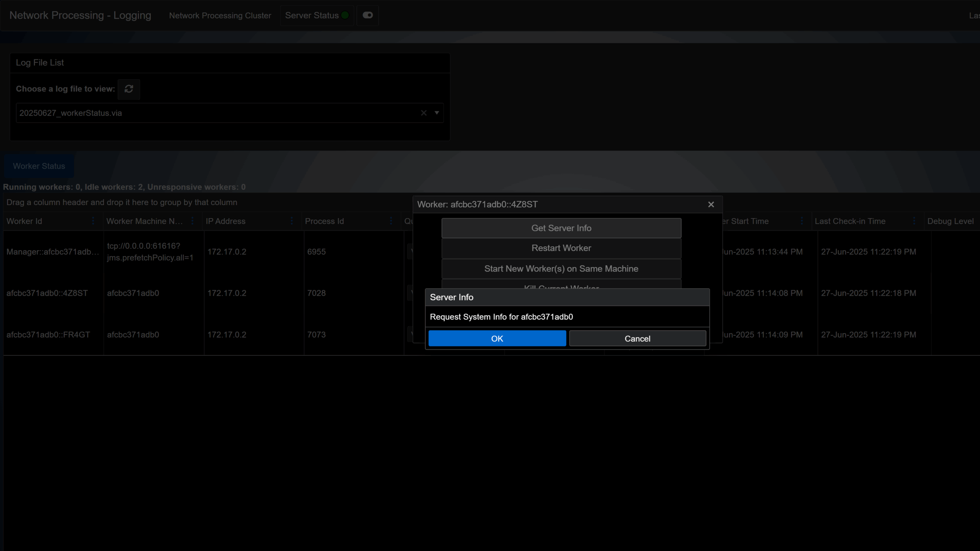
Task: Sort by IP Address column header
Action: tap(225, 221)
